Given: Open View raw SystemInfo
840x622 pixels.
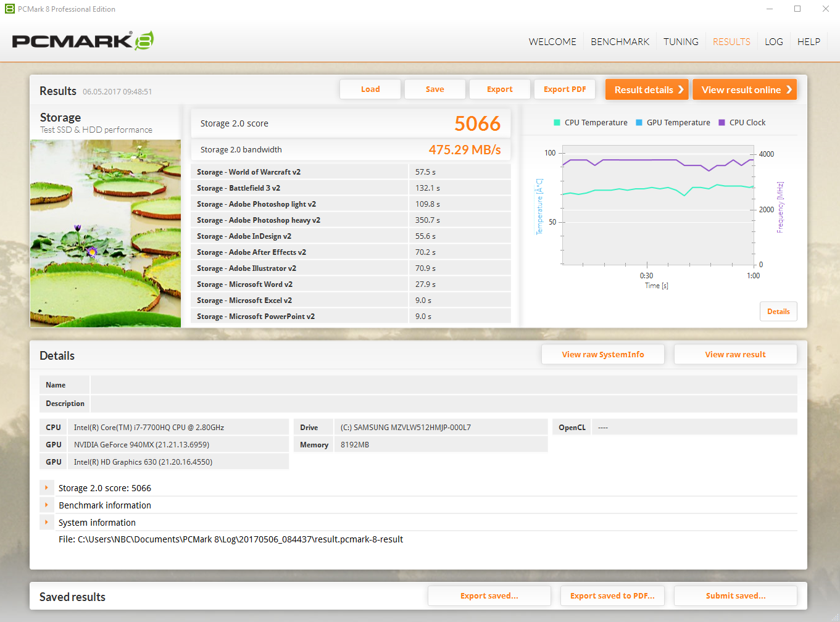Looking at the screenshot, I should [x=603, y=354].
